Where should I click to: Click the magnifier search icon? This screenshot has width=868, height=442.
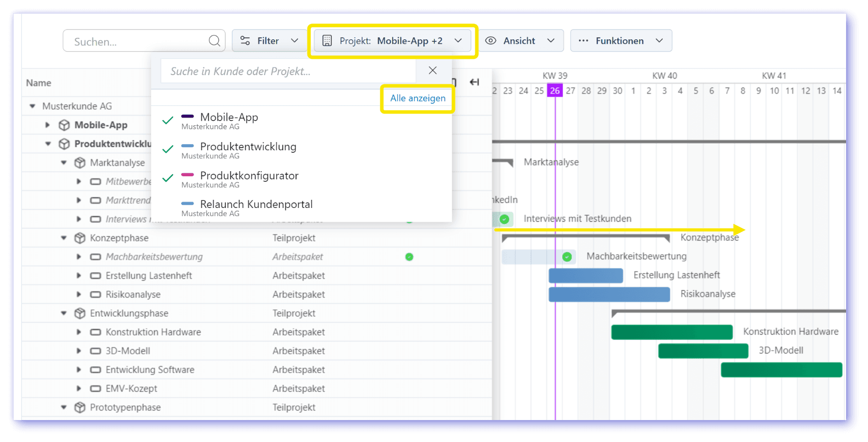pyautogui.click(x=214, y=41)
